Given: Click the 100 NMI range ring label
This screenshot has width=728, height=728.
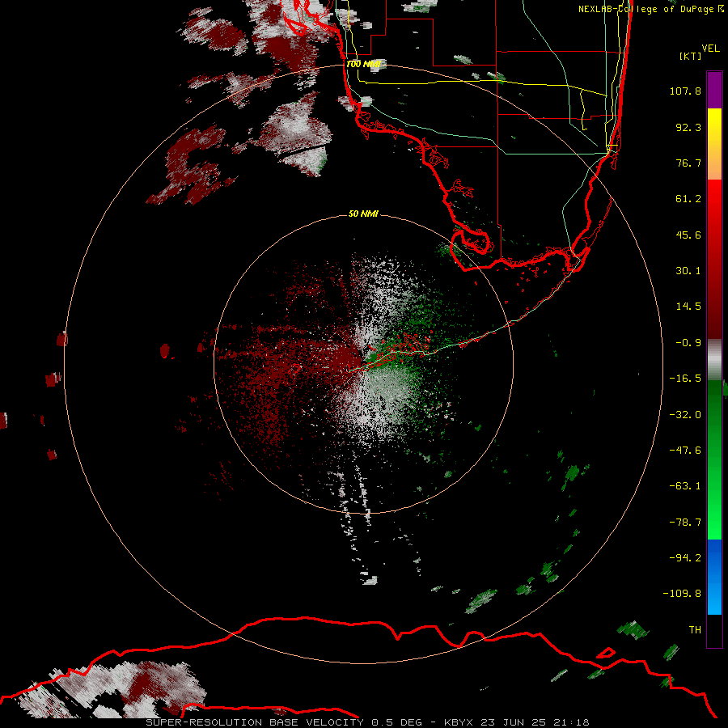Looking at the screenshot, I should [x=363, y=64].
